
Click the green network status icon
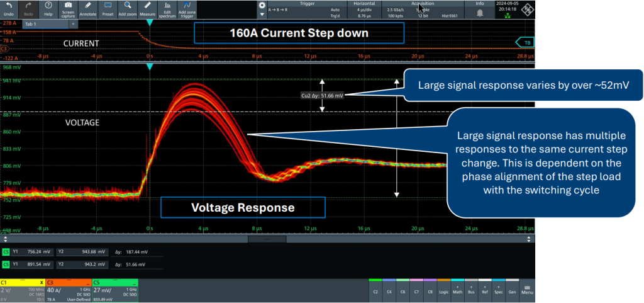pyautogui.click(x=508, y=15)
